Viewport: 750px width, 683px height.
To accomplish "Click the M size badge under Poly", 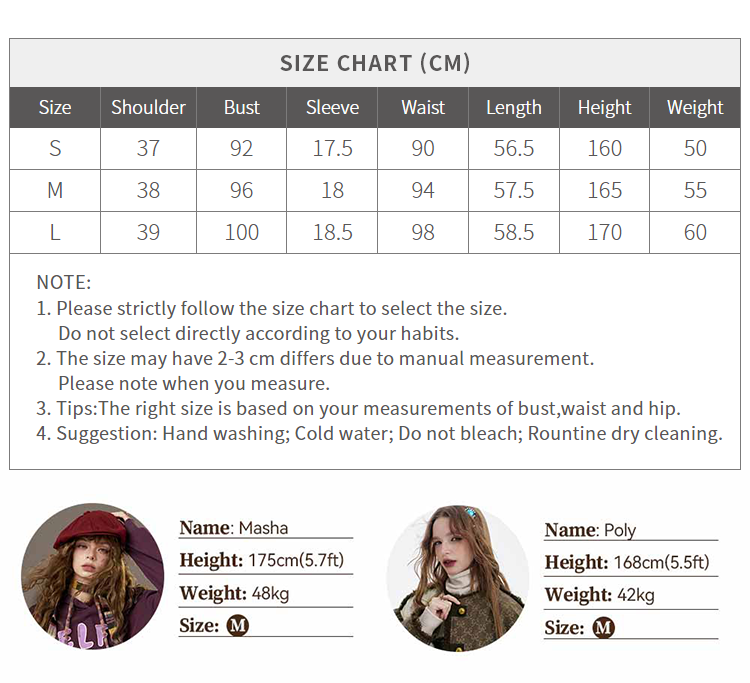I will point(603,628).
